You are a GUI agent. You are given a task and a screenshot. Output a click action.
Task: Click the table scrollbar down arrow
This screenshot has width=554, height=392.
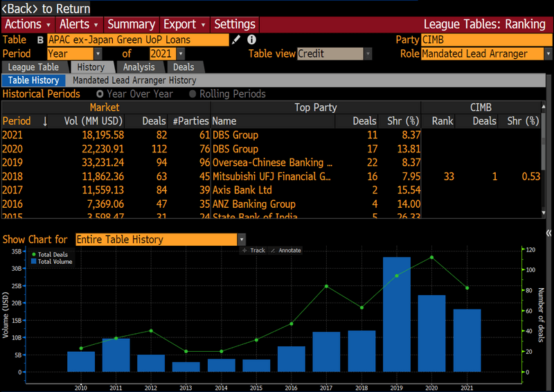coord(544,213)
